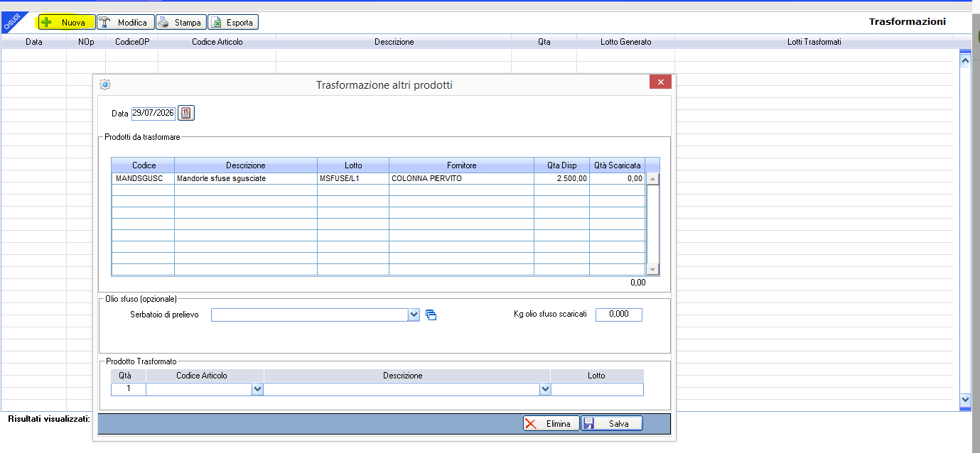Click the Lotto Generato column header

pyautogui.click(x=625, y=42)
